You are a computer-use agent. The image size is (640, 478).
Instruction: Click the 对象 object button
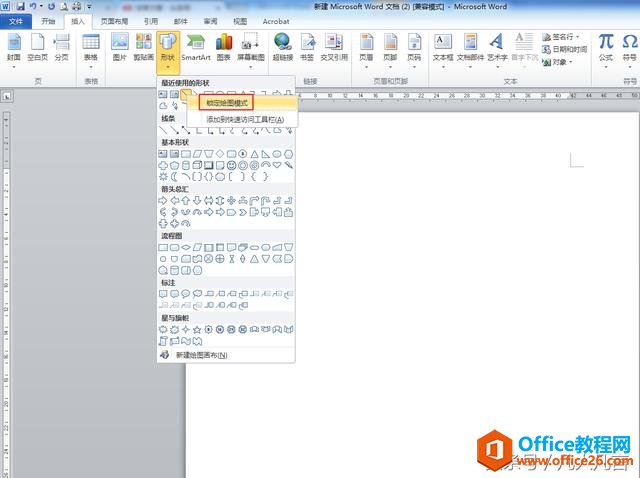pyautogui.click(x=557, y=62)
